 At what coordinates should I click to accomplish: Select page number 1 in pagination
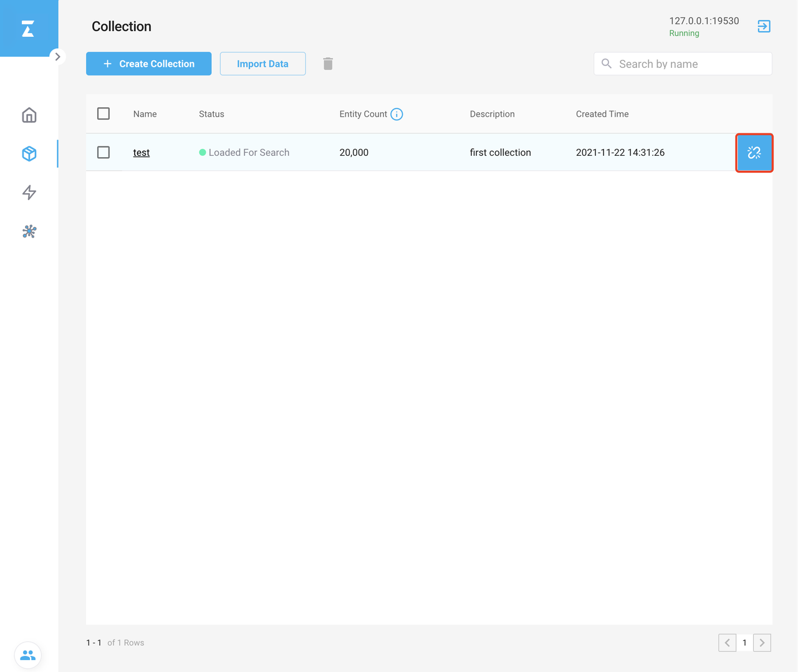[x=744, y=643]
